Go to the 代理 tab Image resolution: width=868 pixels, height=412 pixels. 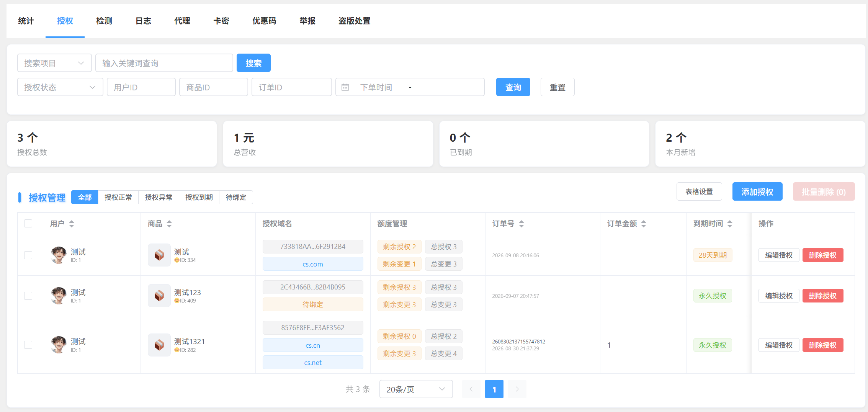pyautogui.click(x=182, y=21)
